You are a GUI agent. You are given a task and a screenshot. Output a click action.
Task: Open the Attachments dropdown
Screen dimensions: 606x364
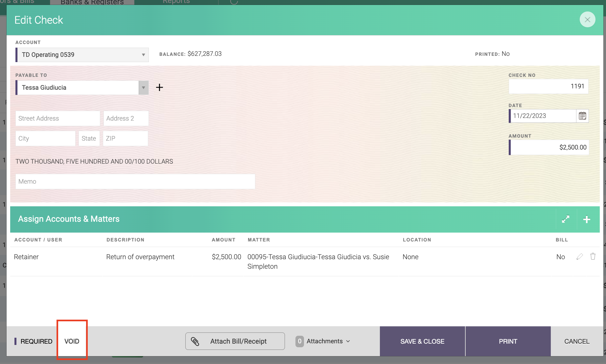[x=323, y=341]
